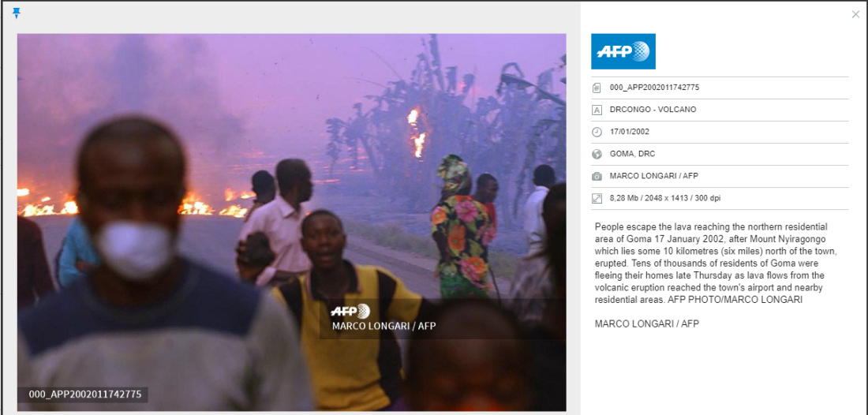The image size is (868, 415).
Task: Click the AFP logo in sidebar
Action: coord(623,51)
